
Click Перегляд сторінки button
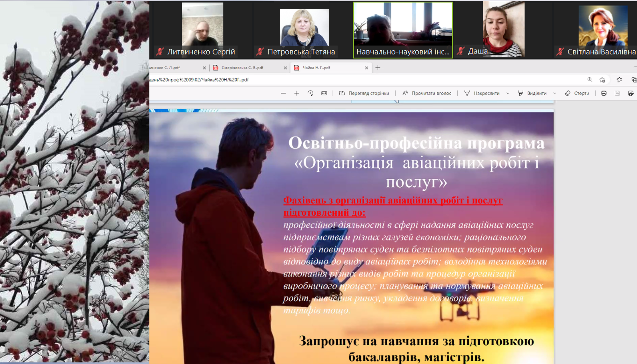(x=364, y=93)
